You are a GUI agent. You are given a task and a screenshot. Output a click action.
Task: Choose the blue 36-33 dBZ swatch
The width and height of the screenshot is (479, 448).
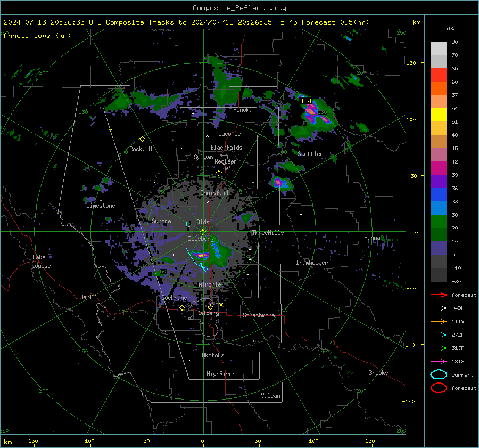(439, 194)
